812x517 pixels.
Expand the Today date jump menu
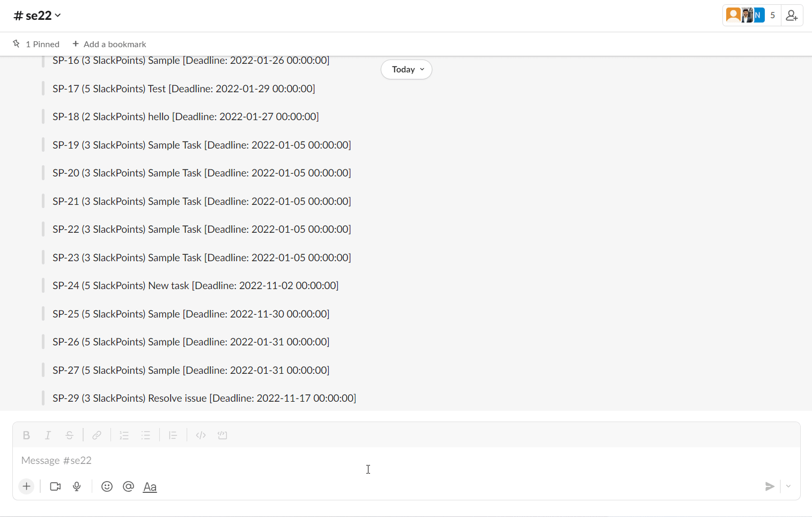coord(407,69)
